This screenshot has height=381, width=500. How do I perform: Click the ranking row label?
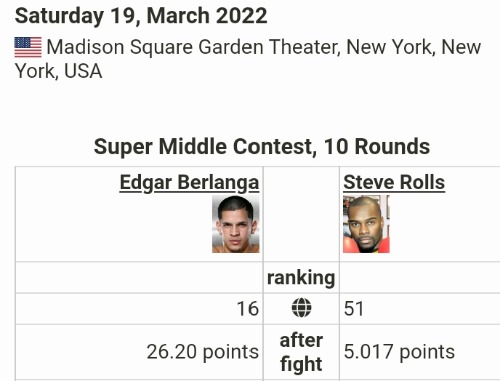tap(301, 278)
